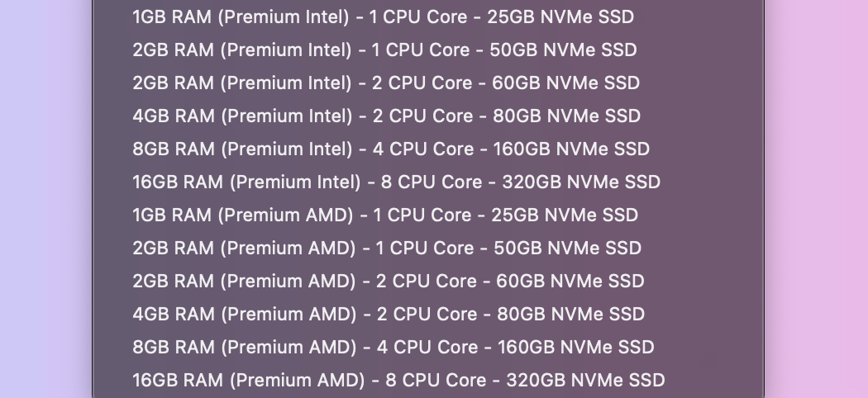Select 4GB RAM Premium AMD 80GB plan
The height and width of the screenshot is (398, 868).
tap(388, 314)
